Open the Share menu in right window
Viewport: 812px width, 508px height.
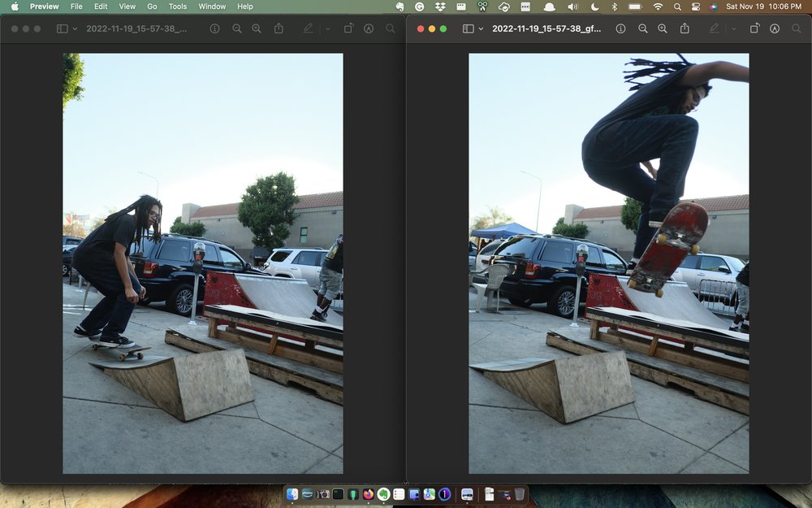[685, 28]
